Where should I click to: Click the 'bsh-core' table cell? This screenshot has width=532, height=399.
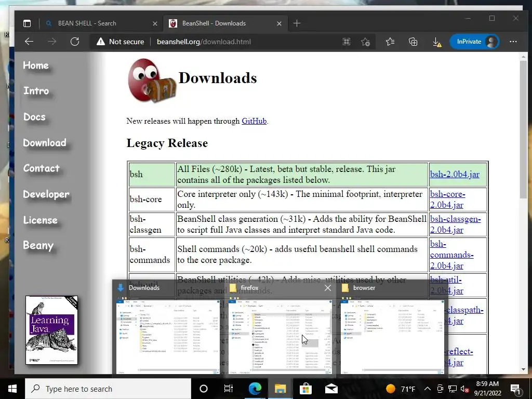pos(152,199)
